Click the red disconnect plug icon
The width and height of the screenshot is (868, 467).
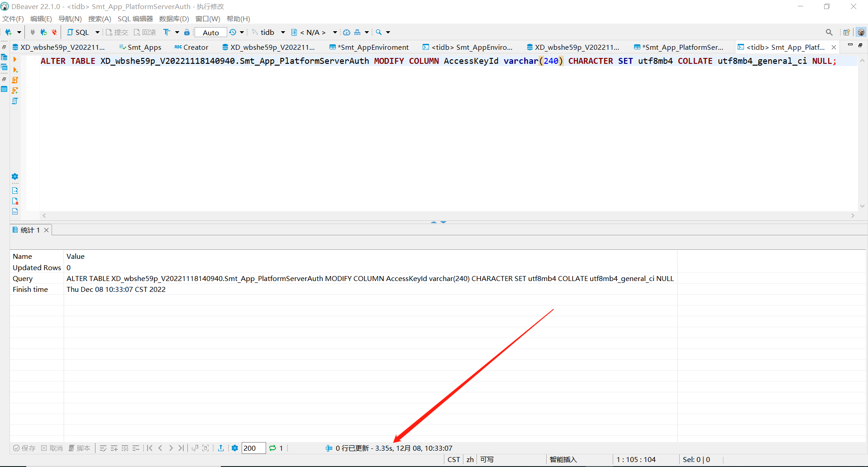[x=54, y=32]
